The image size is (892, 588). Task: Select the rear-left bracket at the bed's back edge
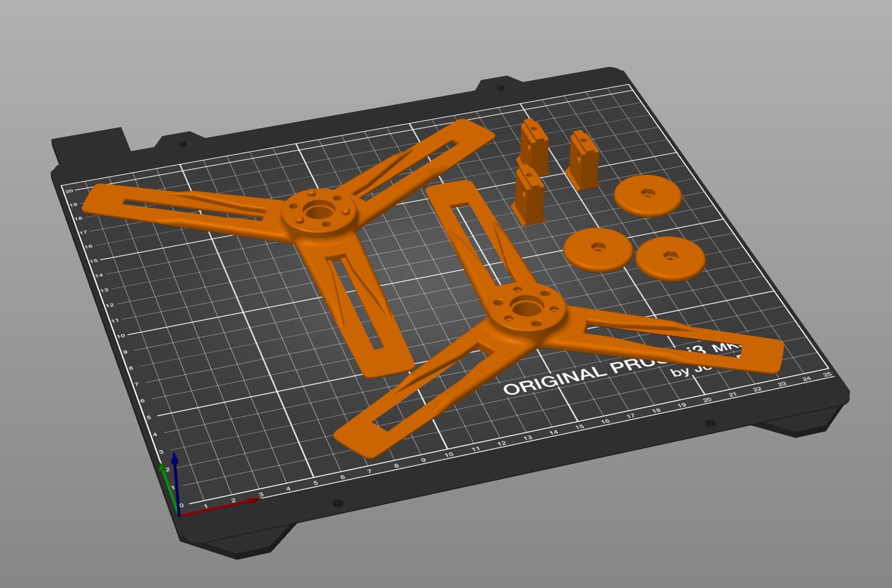click(x=533, y=146)
